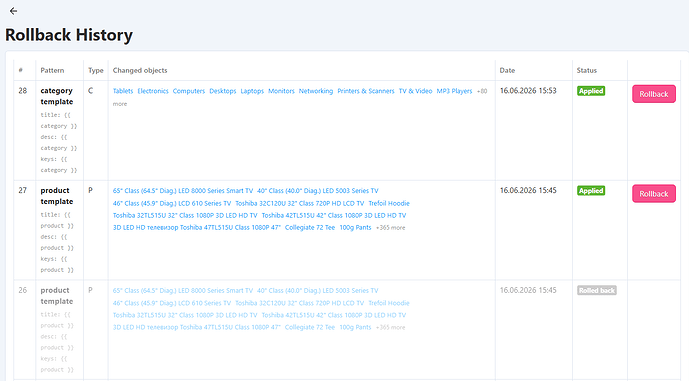Open the Electronics category link

153,91
